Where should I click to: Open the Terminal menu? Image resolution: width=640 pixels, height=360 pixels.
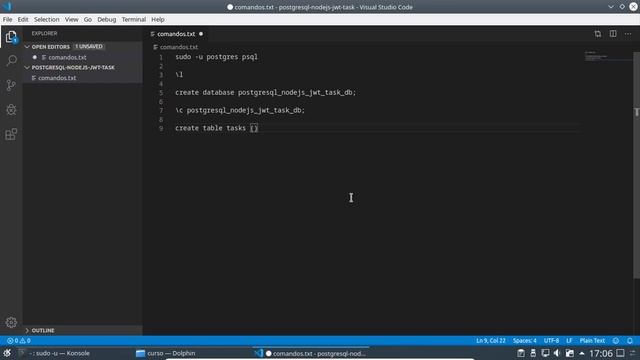(x=133, y=19)
